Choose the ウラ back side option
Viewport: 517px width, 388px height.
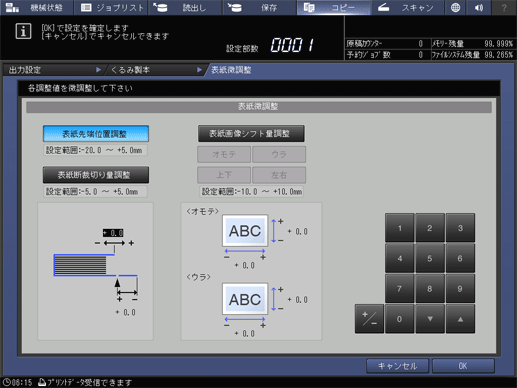tap(279, 154)
